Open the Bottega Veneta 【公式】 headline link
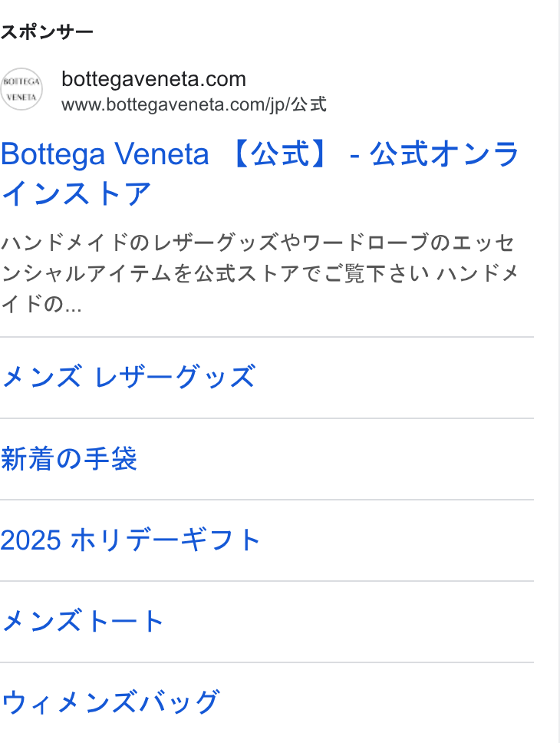Screen dimensions: 560x743 (260, 173)
